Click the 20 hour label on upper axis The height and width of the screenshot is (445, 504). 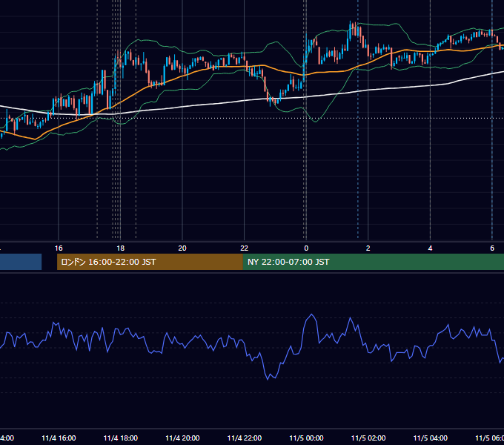(x=182, y=248)
